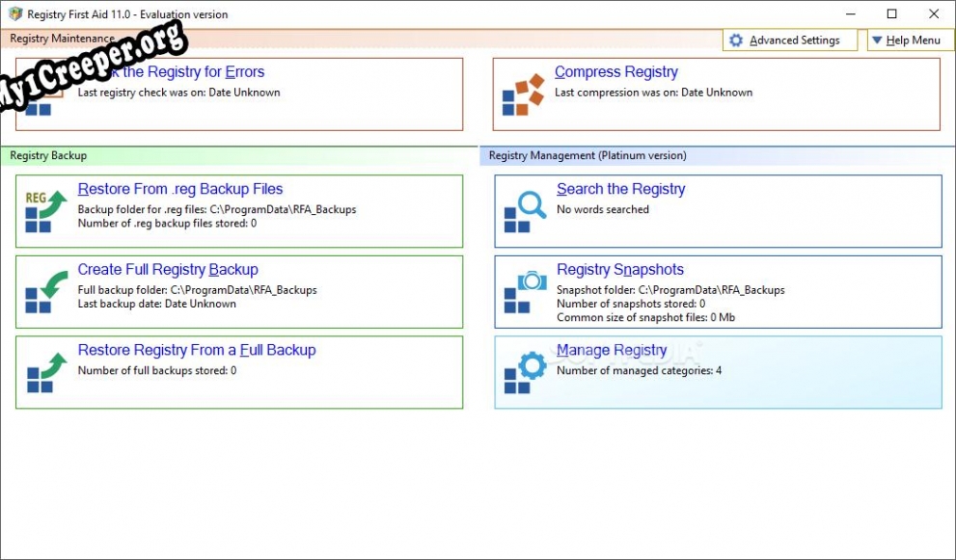Open the Registry Snapshots link

pos(620,270)
